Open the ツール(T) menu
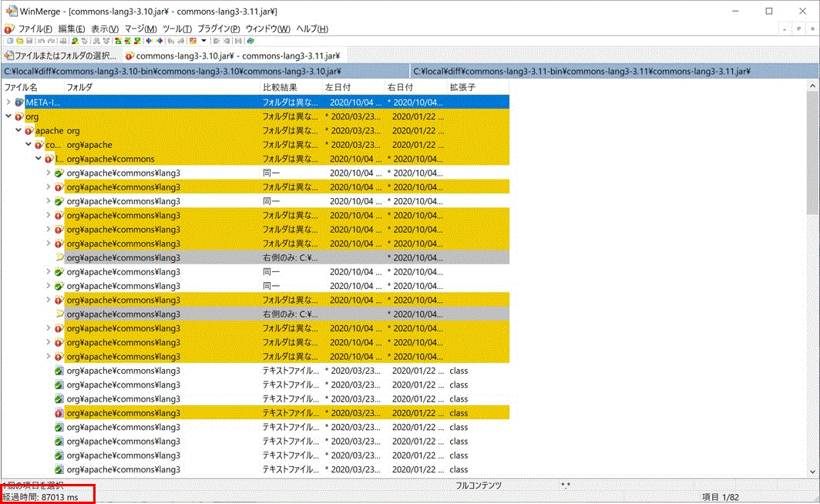The image size is (820, 504). (x=176, y=29)
